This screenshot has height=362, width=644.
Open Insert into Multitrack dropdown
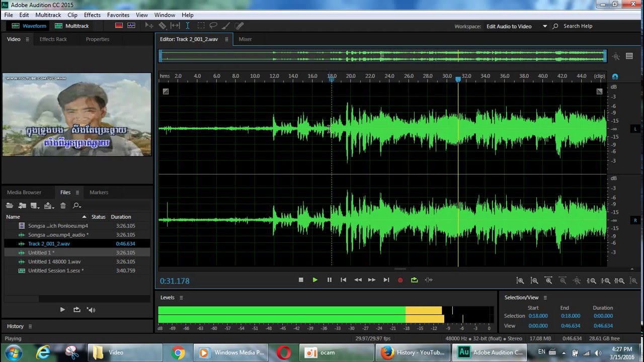point(49,206)
